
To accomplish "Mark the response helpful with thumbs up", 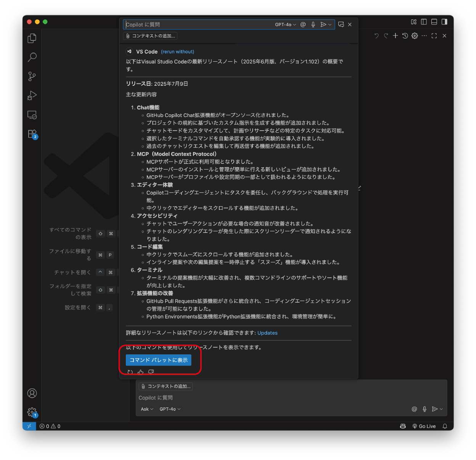I will [x=140, y=372].
